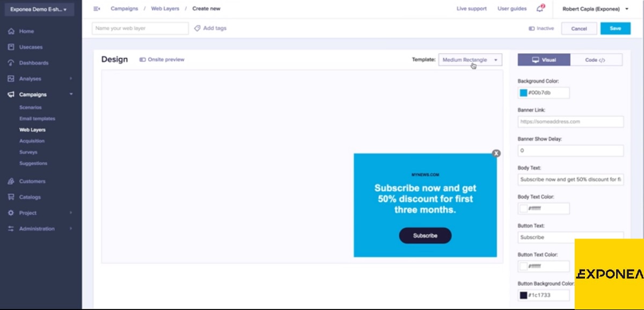644x310 pixels.
Task: Click the Add tags tag icon
Action: click(x=197, y=28)
